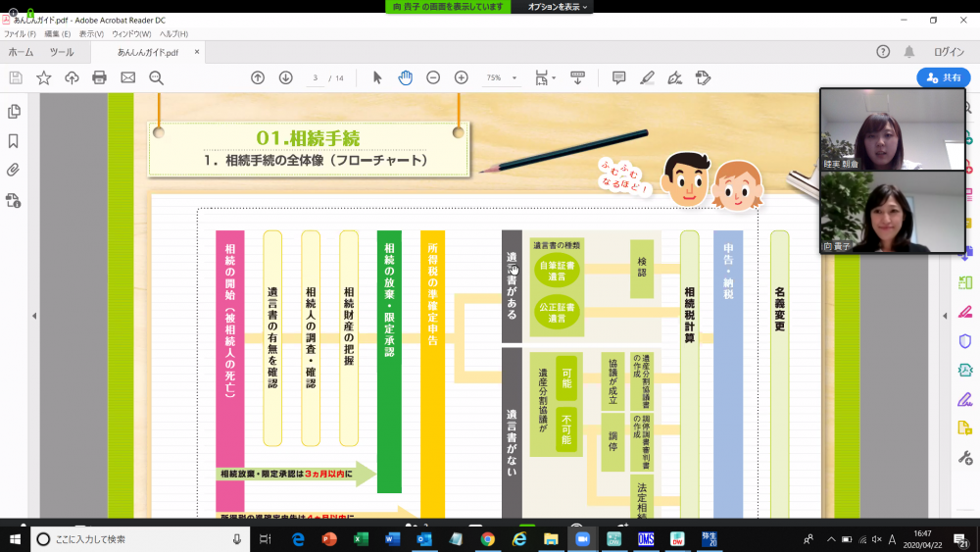Send the file by email icon
The width and height of the screenshot is (980, 552).
tap(128, 77)
